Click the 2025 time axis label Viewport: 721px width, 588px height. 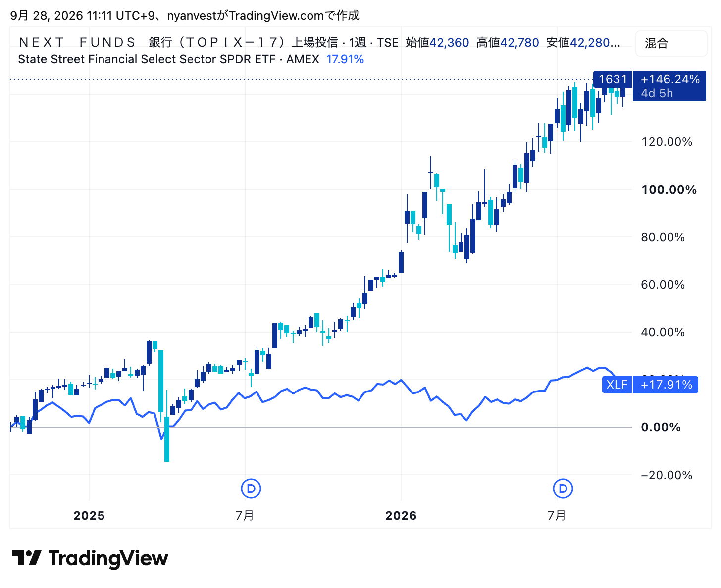(89, 516)
